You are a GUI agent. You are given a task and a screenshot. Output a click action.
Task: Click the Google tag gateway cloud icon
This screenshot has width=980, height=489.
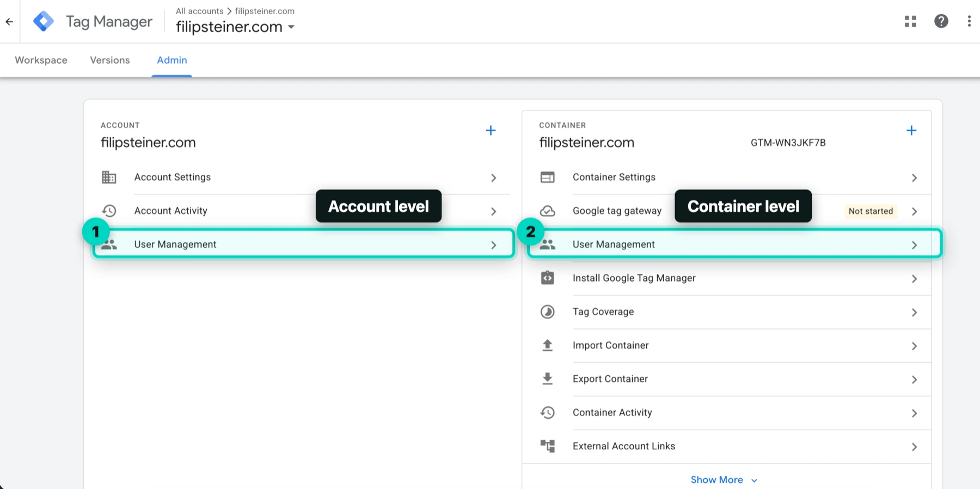click(x=547, y=211)
